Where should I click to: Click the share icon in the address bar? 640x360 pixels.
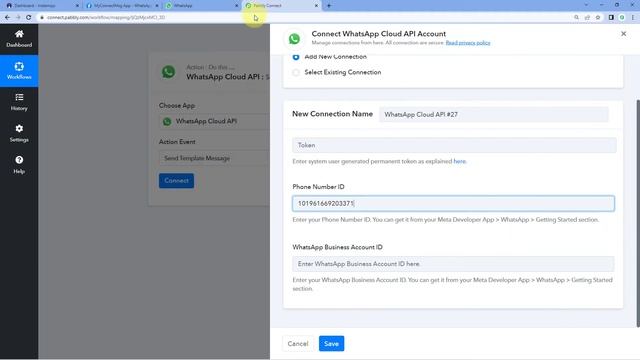click(587, 18)
